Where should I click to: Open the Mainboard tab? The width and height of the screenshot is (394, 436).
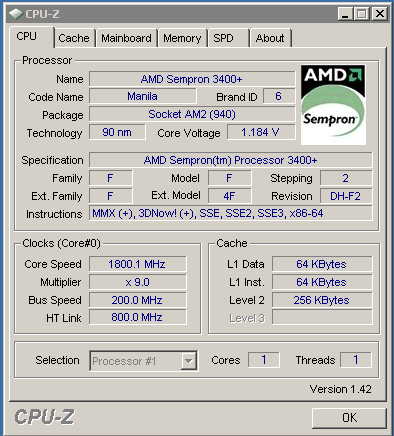tap(126, 38)
